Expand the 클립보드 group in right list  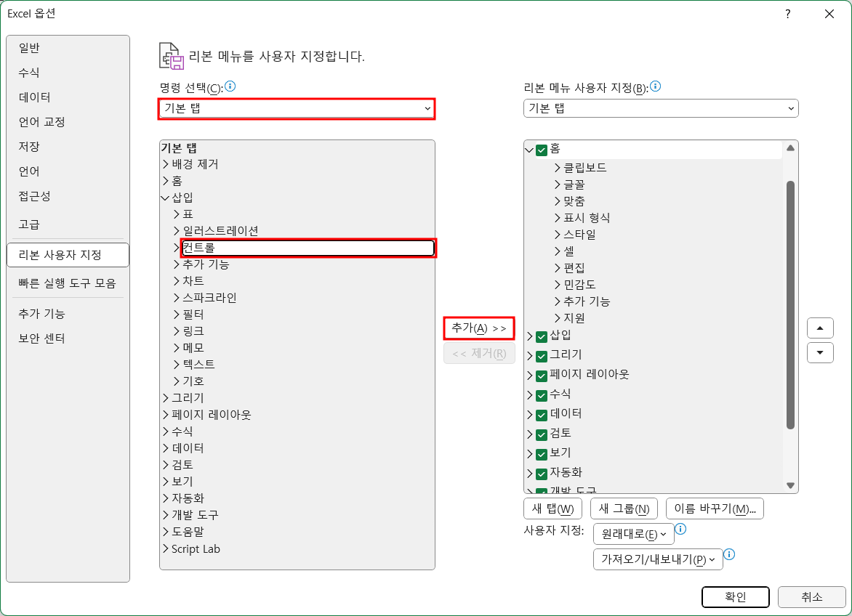[x=557, y=169]
